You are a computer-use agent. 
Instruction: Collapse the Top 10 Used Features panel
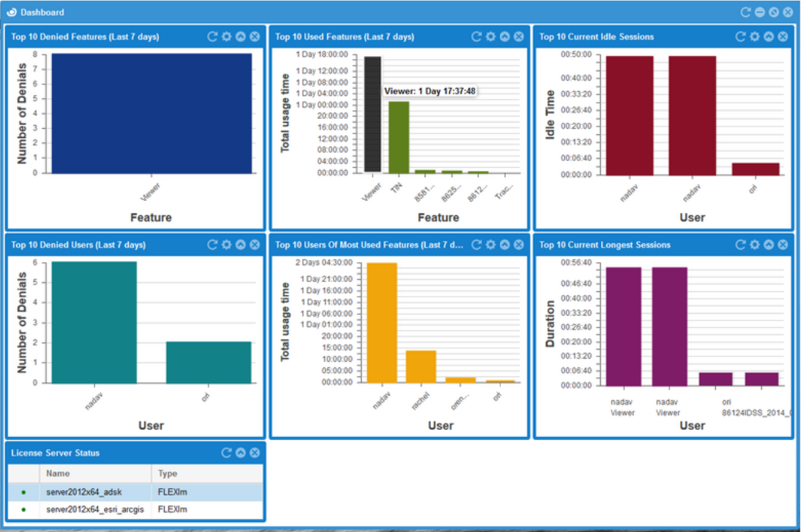(x=504, y=37)
